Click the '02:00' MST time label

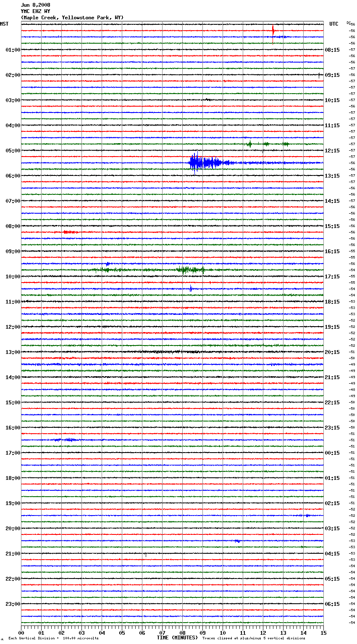[x=13, y=75]
